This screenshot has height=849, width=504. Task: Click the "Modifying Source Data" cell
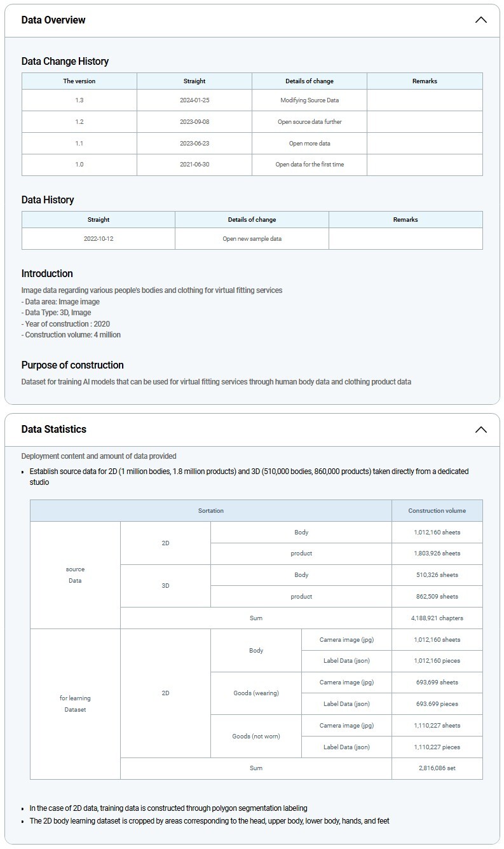[x=310, y=100]
